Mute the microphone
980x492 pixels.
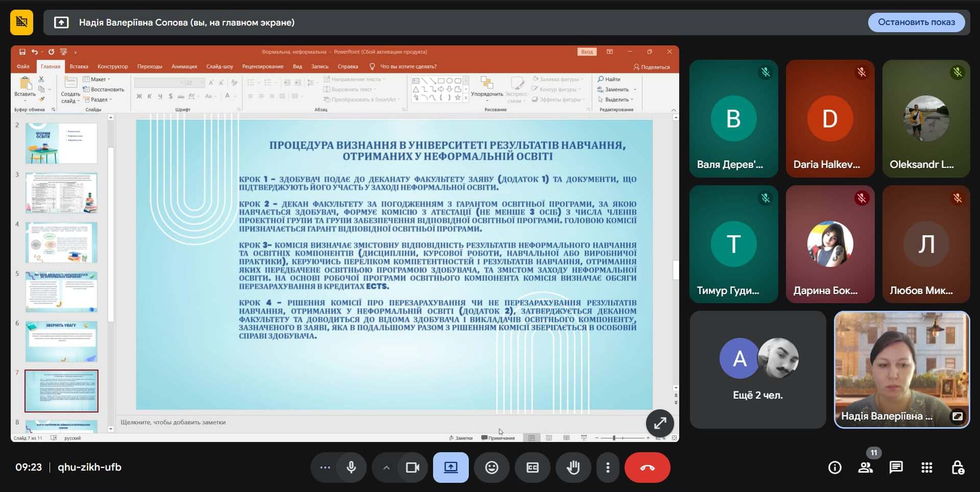pyautogui.click(x=351, y=468)
